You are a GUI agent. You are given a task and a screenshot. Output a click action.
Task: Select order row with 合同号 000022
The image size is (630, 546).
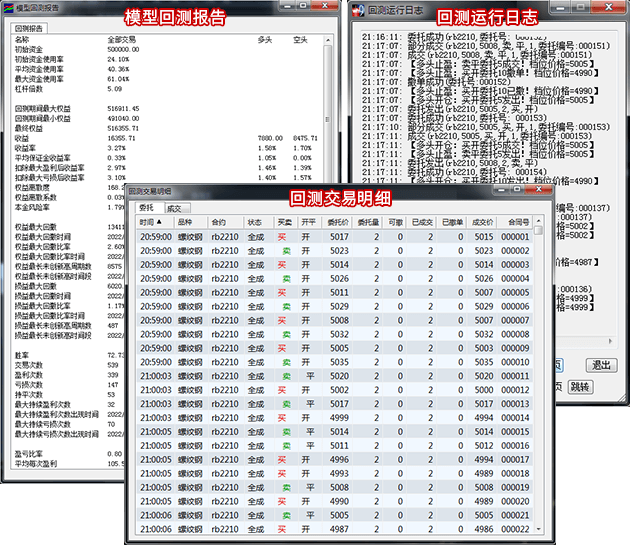click(335, 529)
